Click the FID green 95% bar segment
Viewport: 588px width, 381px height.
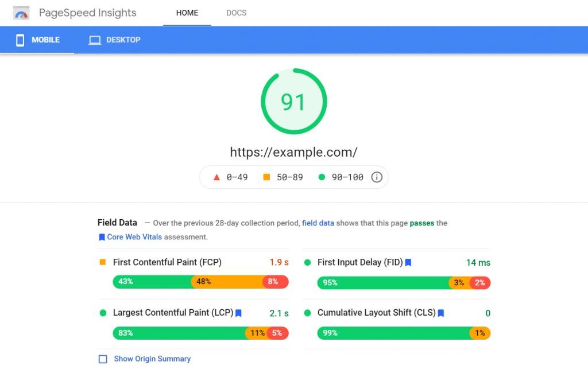click(x=384, y=283)
